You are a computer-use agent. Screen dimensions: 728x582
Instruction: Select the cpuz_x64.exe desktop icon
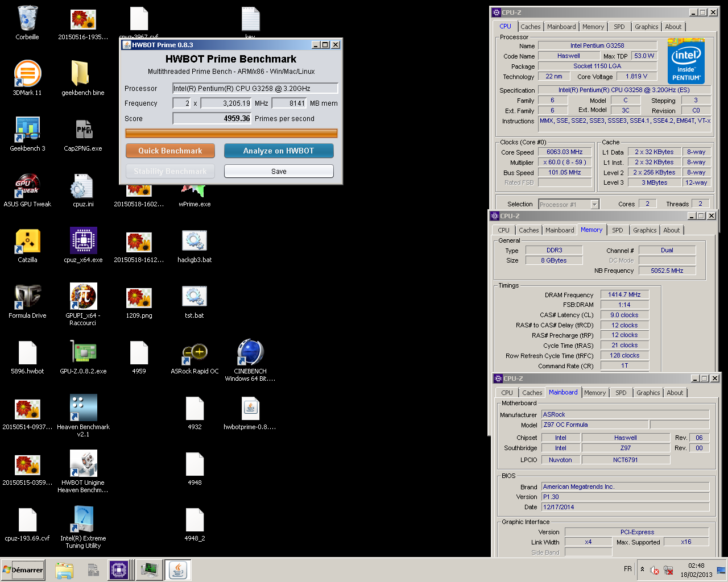coord(83,246)
